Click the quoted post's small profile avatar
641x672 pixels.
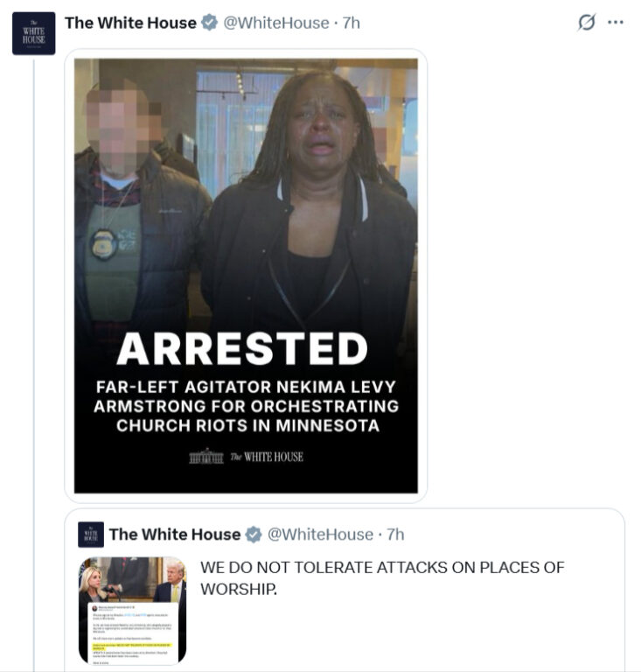click(91, 535)
